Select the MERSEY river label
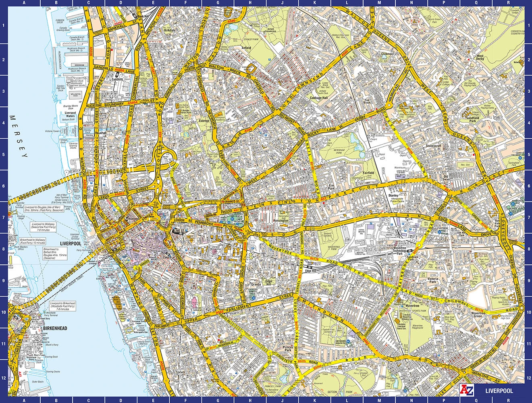 (19, 136)
